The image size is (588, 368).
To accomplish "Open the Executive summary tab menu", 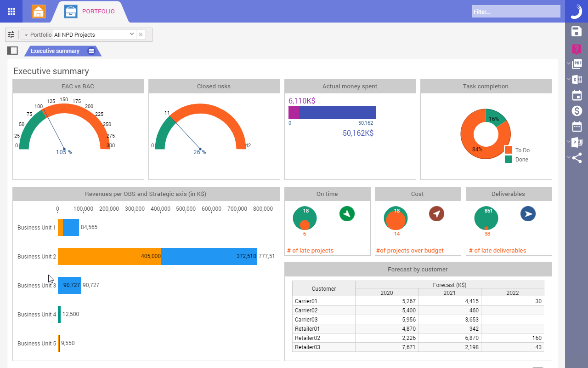I will pyautogui.click(x=90, y=51).
